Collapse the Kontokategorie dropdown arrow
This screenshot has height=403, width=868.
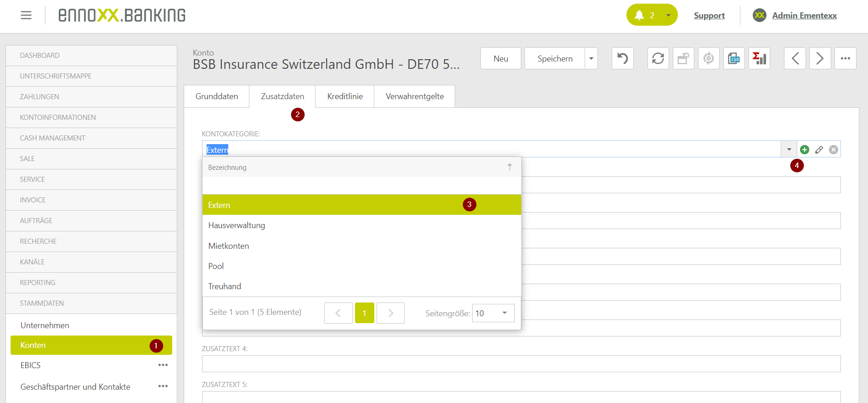click(789, 150)
